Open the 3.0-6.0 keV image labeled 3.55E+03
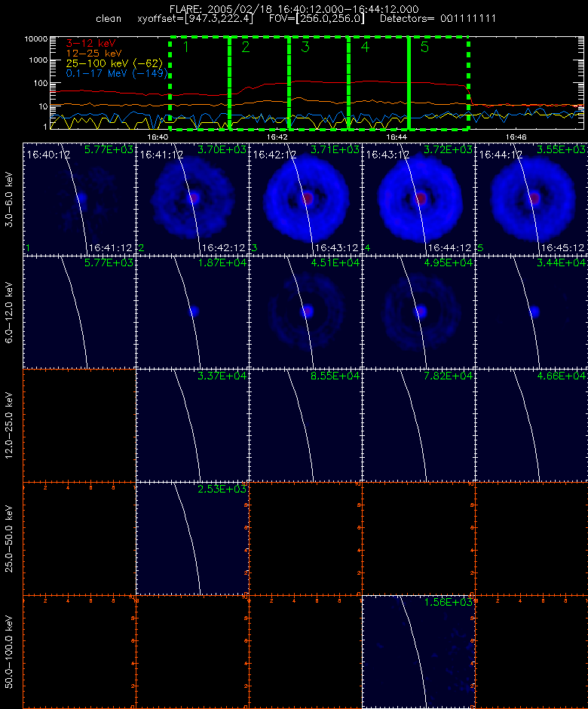Viewport: 588px width, 709px height. (x=531, y=199)
